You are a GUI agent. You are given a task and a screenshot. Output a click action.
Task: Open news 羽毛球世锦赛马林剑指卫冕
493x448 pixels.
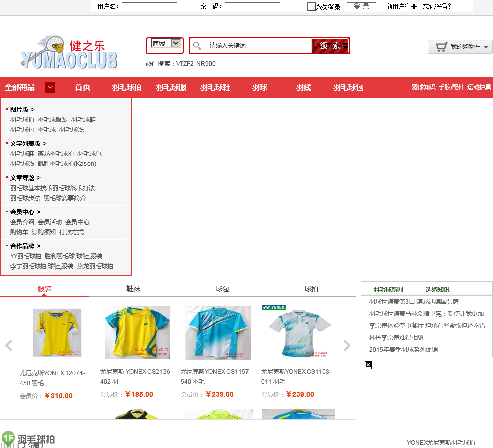coord(427,314)
